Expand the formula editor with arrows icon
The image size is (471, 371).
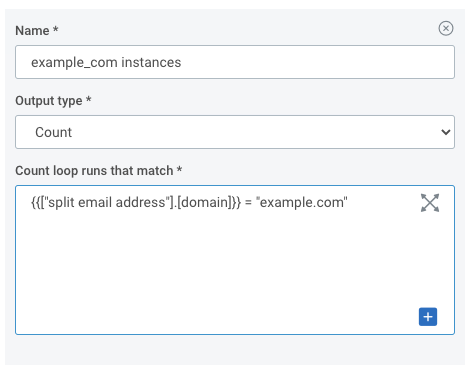(x=430, y=203)
